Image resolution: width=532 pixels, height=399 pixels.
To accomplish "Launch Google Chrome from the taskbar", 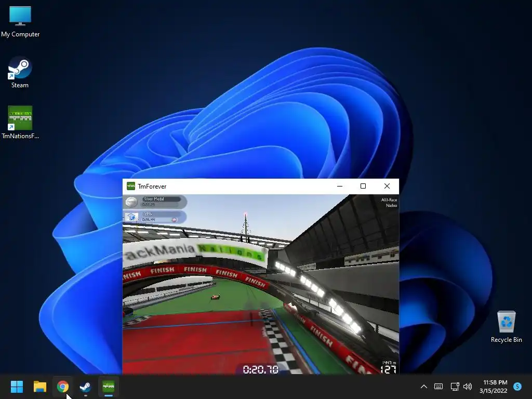I will 63,387.
